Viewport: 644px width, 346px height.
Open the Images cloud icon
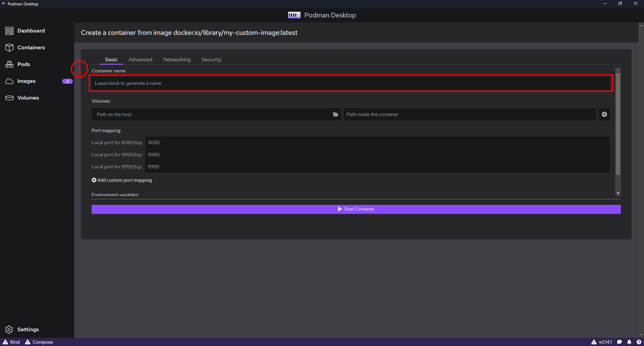9,81
